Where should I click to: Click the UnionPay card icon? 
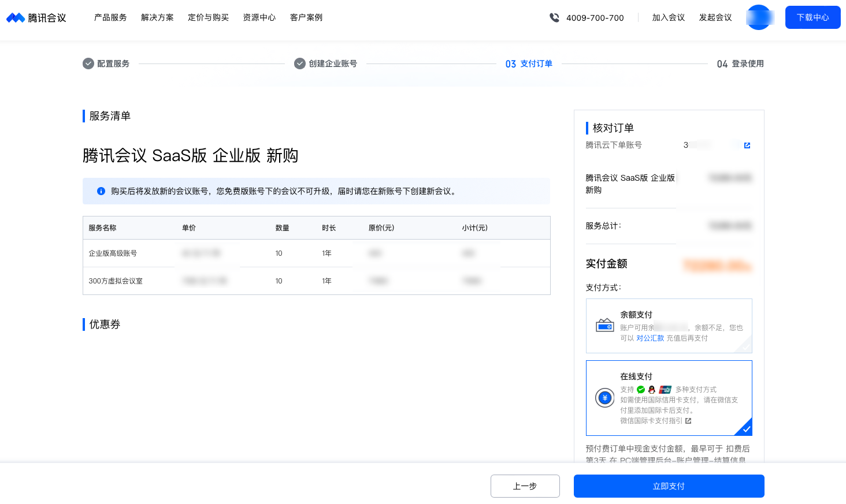[x=665, y=390]
